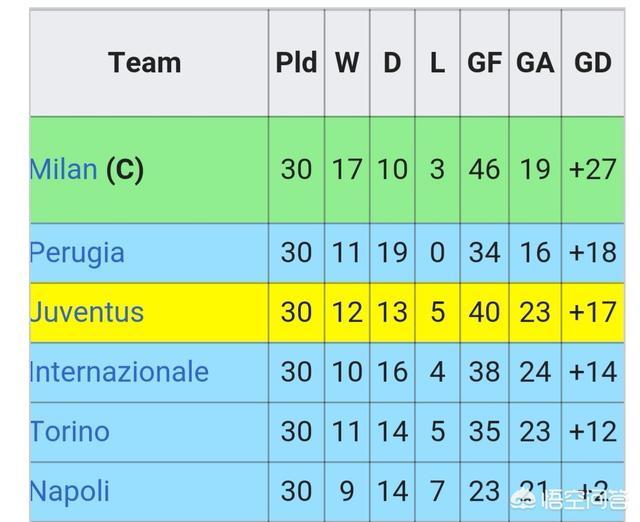Click the GF column header
The image size is (640, 522).
click(x=484, y=63)
